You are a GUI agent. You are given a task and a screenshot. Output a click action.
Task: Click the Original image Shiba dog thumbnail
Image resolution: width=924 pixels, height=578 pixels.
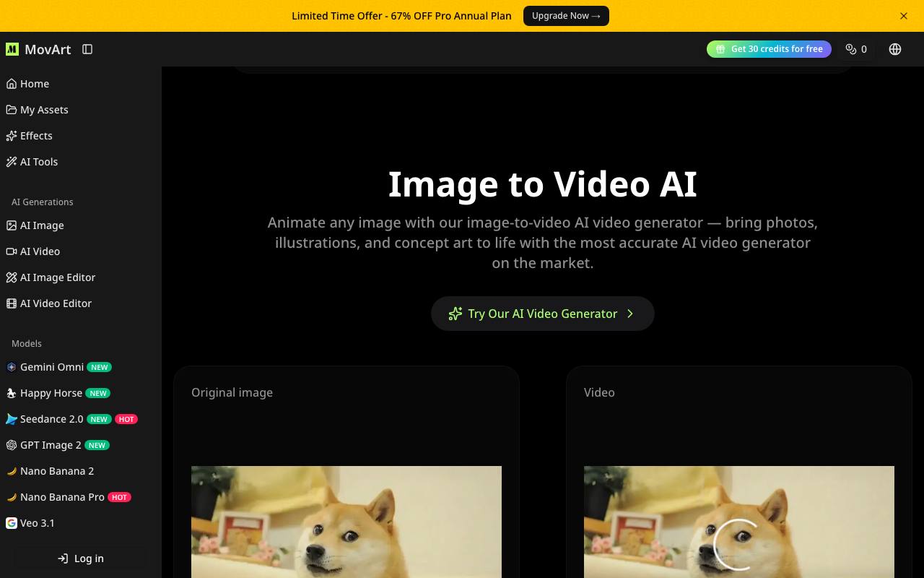tap(346, 522)
